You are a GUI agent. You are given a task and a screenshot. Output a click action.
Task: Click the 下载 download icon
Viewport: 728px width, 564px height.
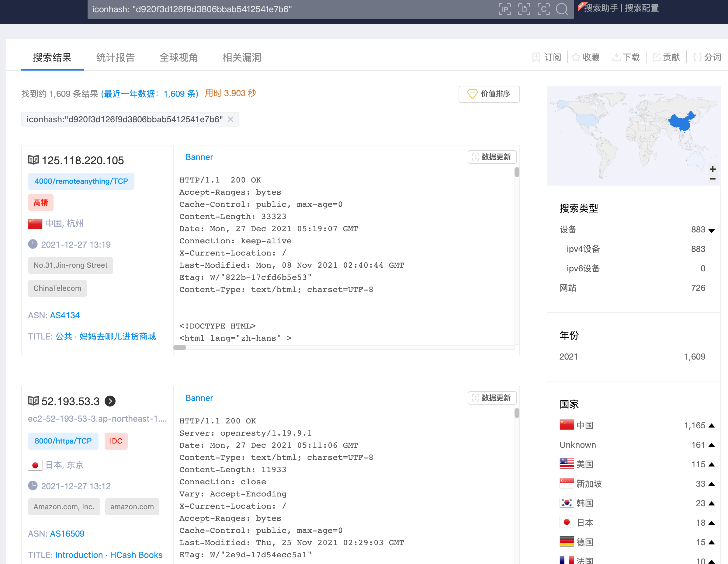point(616,57)
